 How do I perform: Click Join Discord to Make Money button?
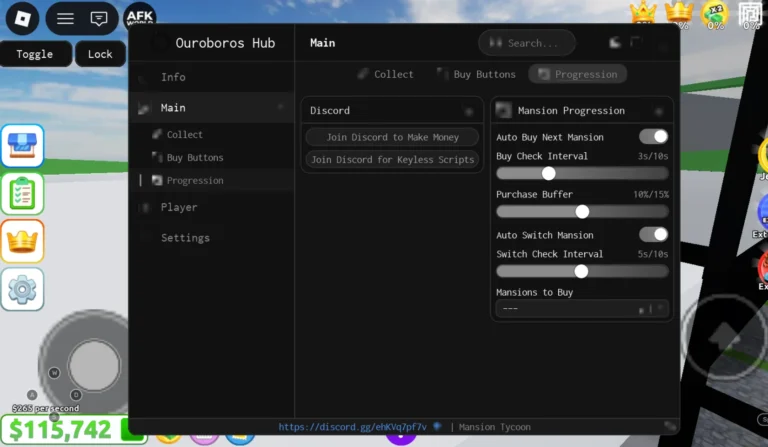392,137
